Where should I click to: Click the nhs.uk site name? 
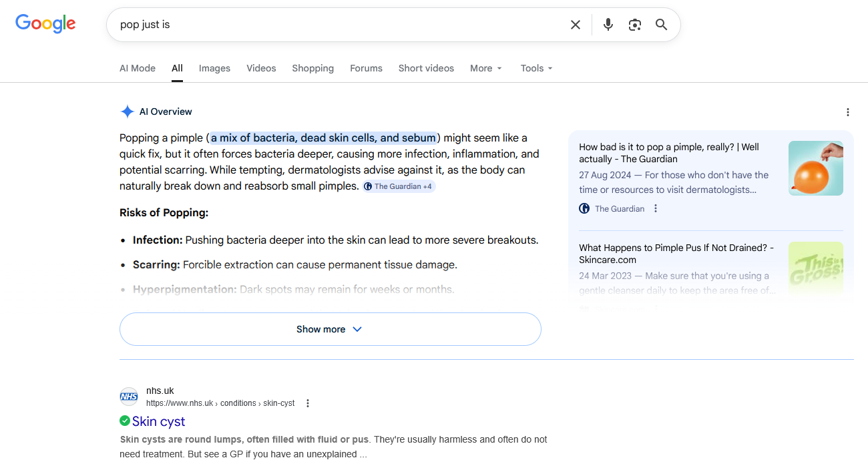160,391
